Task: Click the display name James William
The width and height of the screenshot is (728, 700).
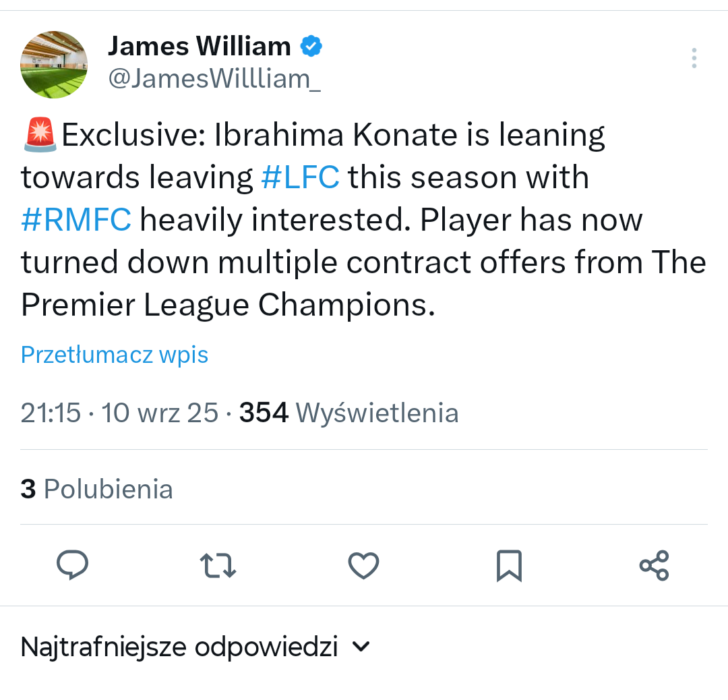Action: pos(199,47)
